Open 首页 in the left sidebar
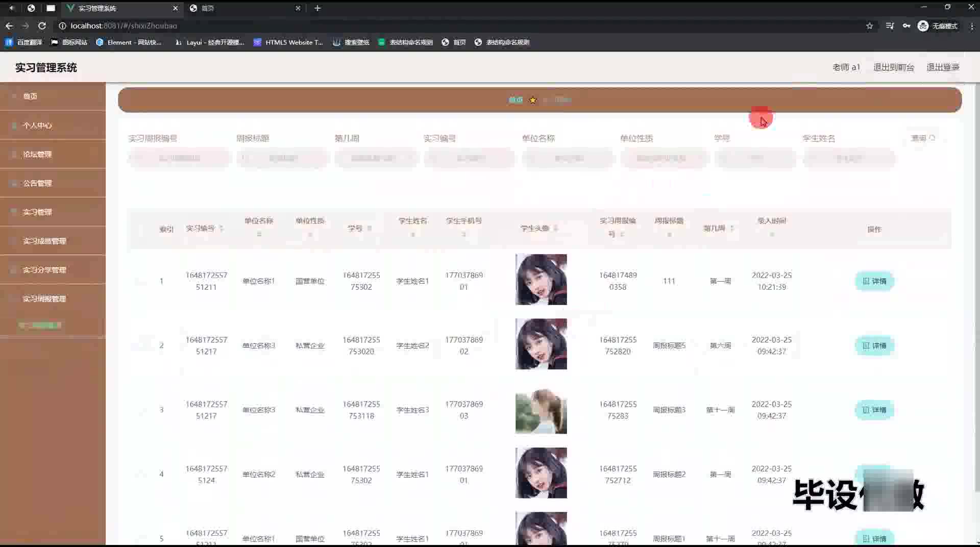 53,96
